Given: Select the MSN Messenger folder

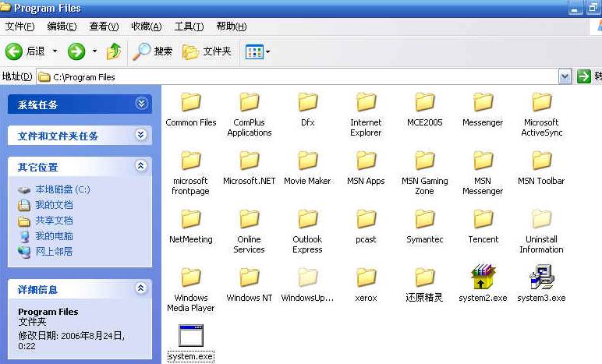Looking at the screenshot, I should tap(483, 173).
